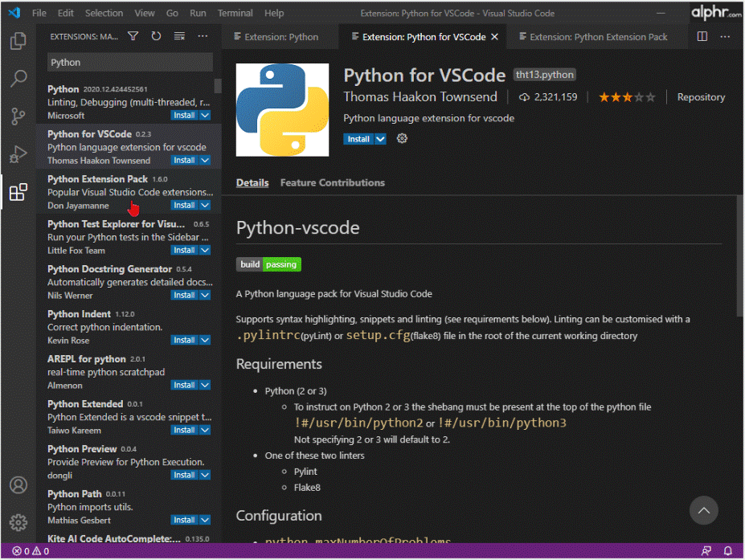Open install dropdown for Python Indent
The image size is (745, 560).
pos(205,340)
